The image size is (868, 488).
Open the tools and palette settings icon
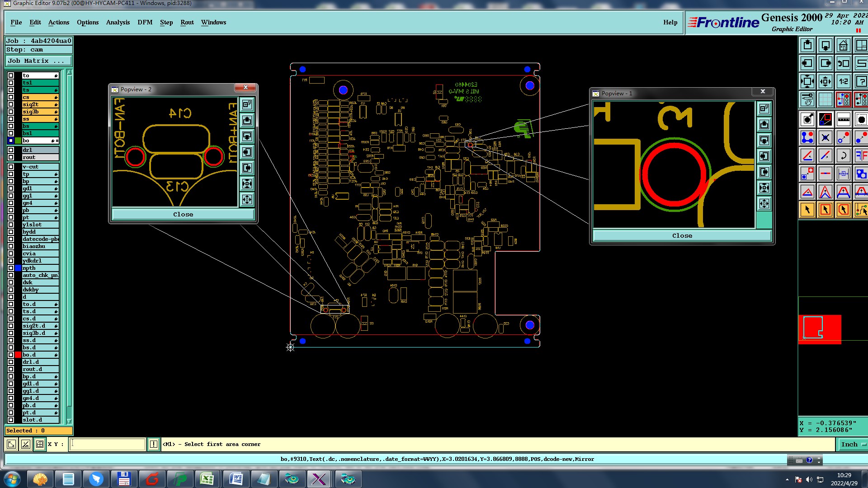tap(807, 99)
